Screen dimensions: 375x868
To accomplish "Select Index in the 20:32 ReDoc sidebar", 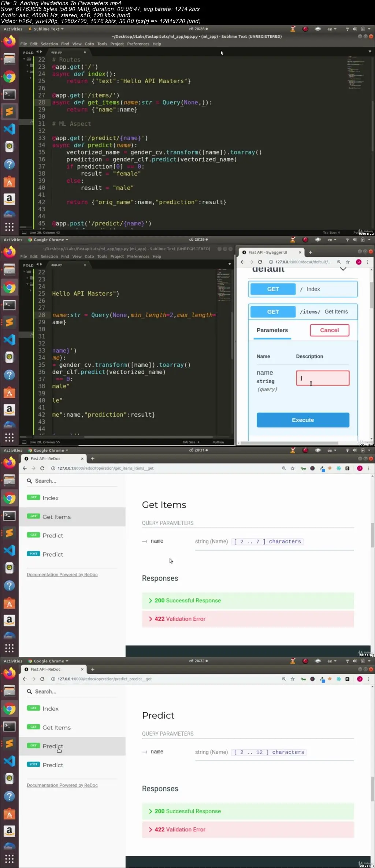I will pyautogui.click(x=72, y=709).
